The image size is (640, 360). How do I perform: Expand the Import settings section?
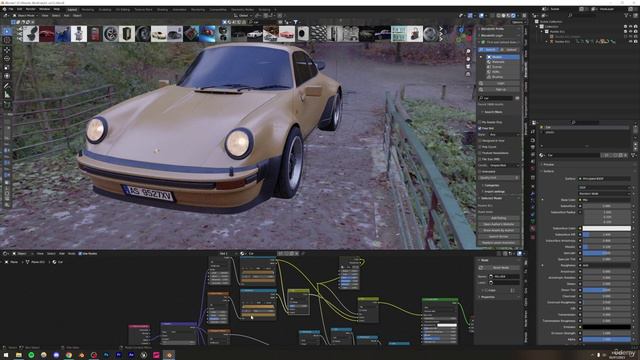pos(494,191)
